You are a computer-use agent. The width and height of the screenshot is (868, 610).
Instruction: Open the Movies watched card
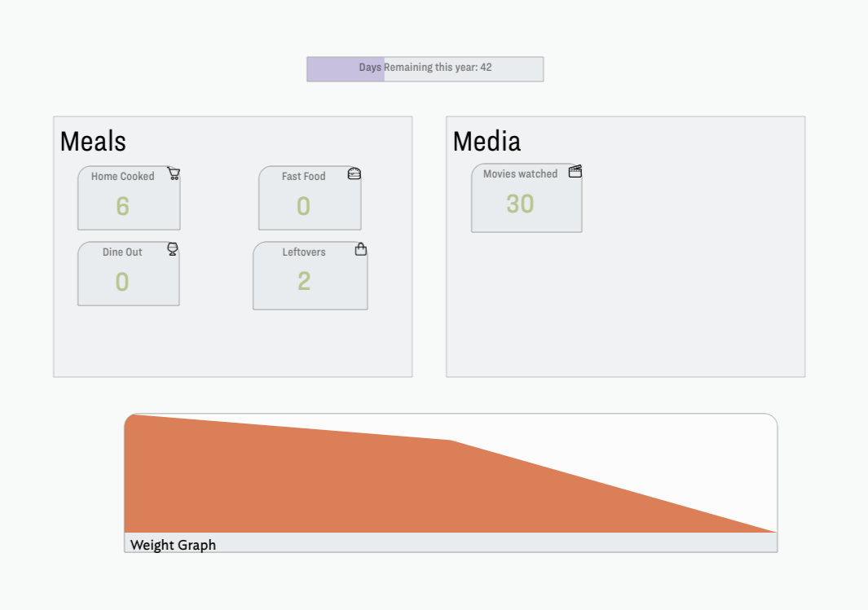(527, 198)
